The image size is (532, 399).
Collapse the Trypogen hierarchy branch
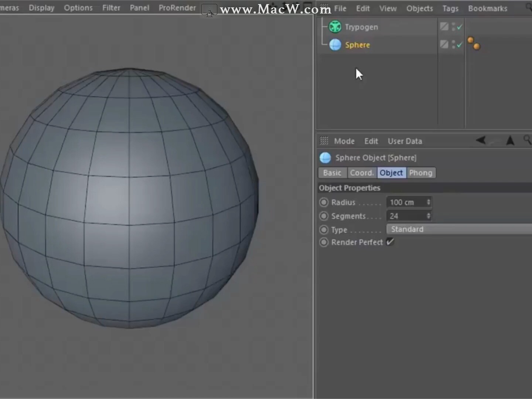(x=321, y=27)
